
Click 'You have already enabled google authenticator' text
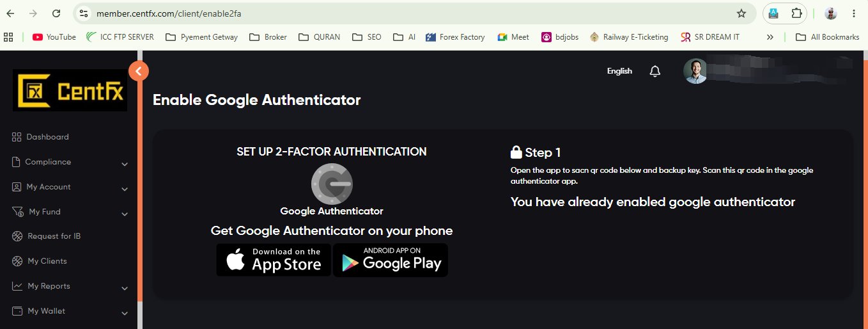pyautogui.click(x=653, y=202)
